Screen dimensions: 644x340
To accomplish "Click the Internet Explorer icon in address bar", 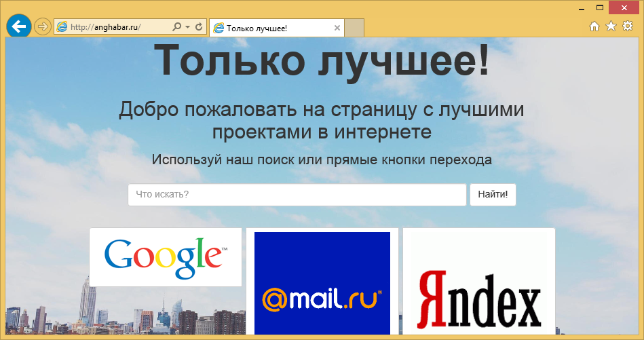I will click(x=62, y=27).
